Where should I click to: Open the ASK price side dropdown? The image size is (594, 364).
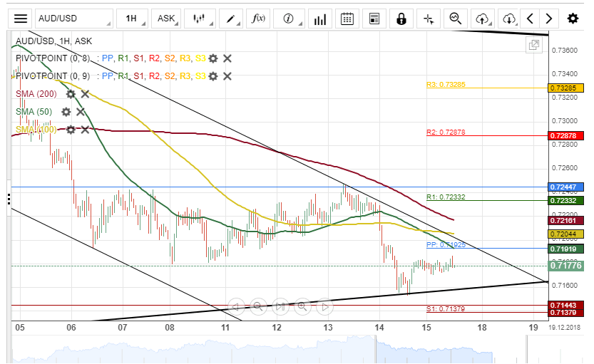[x=168, y=19]
